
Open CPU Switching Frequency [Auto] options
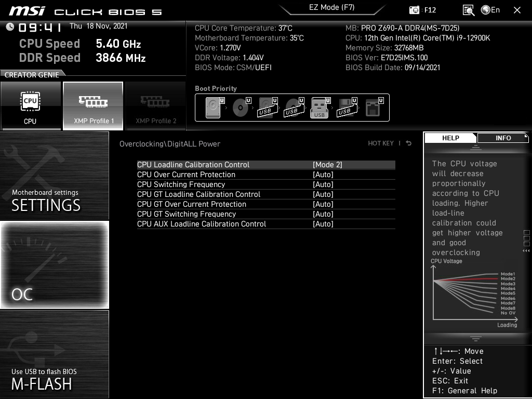[266, 184]
